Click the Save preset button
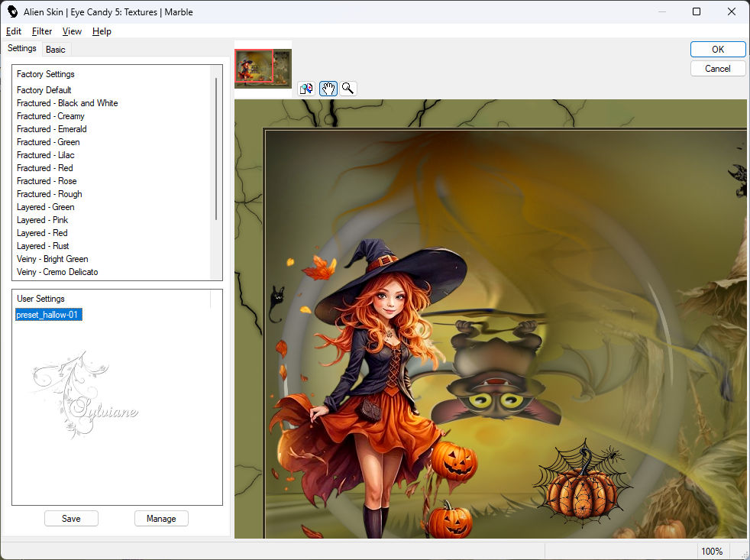The width and height of the screenshot is (750, 560). [x=71, y=518]
